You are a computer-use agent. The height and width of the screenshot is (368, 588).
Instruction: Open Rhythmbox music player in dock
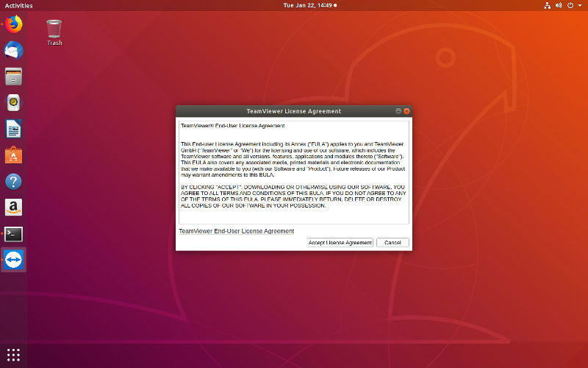click(13, 102)
